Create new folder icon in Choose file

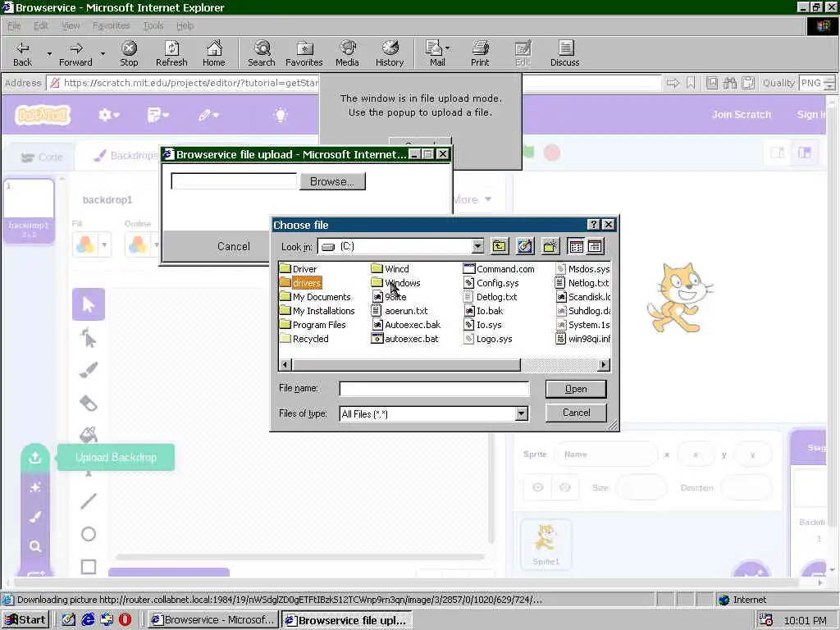pos(550,246)
